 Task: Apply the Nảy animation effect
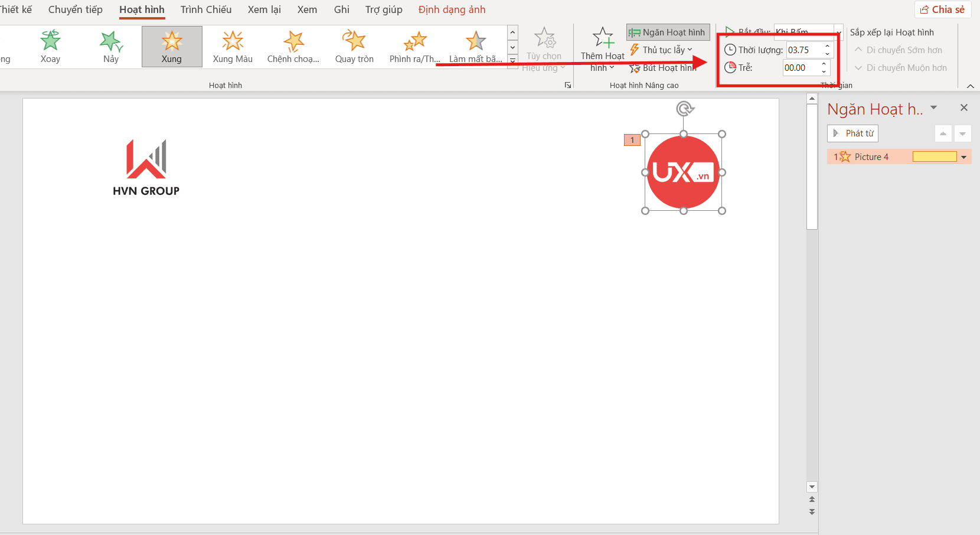pyautogui.click(x=111, y=46)
